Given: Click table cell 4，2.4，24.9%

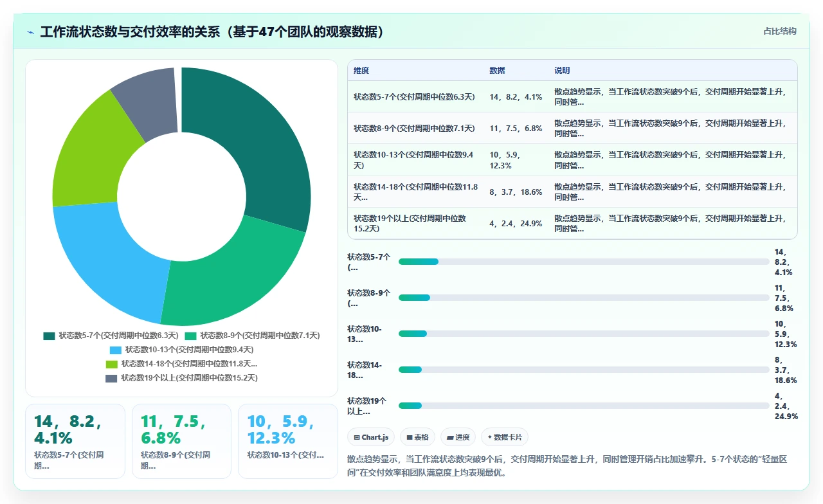Looking at the screenshot, I should click(516, 224).
